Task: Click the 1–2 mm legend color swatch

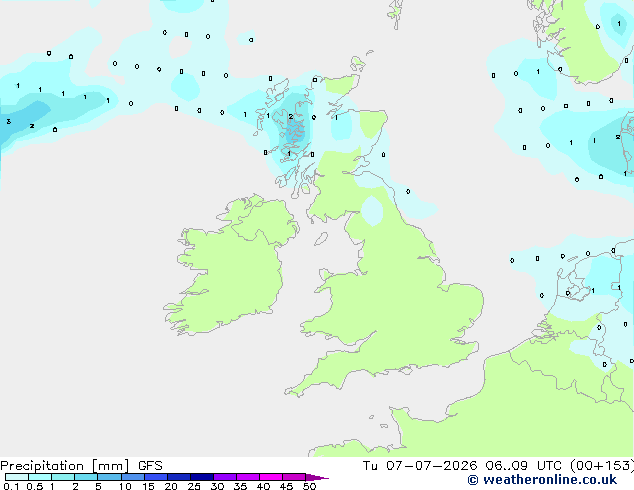Action: pyautogui.click(x=63, y=477)
